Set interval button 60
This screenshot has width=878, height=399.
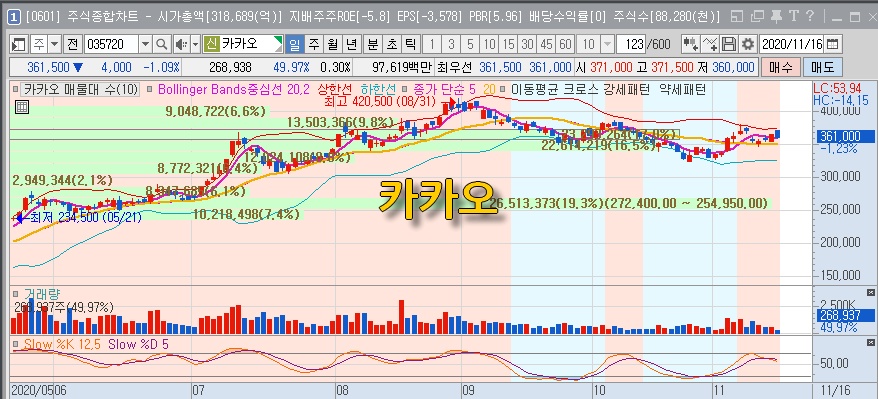(566, 44)
